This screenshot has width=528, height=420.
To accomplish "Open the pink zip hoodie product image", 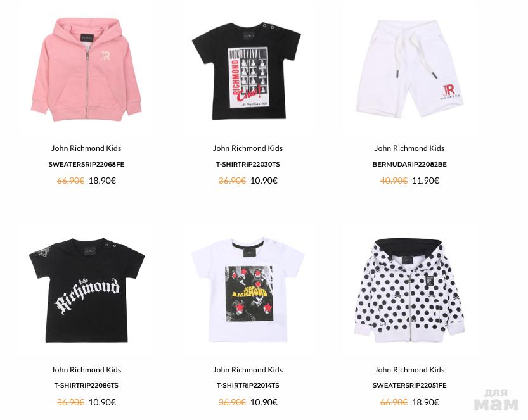I will click(86, 70).
